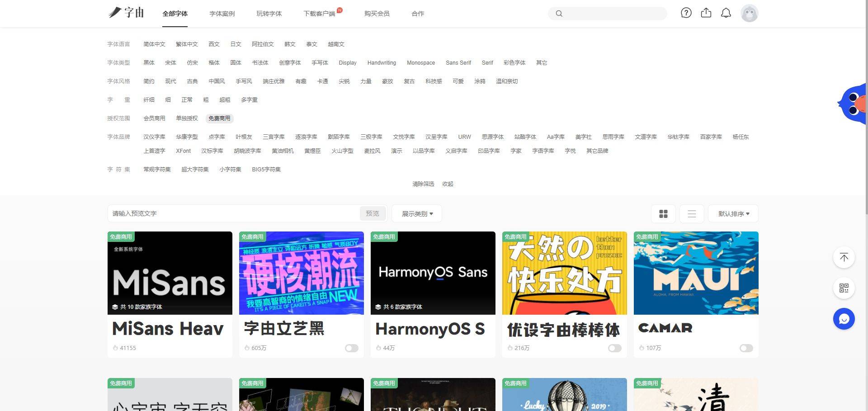Screen dimensions: 868x411
Task: Select the 思源字体 brand
Action: (x=493, y=137)
